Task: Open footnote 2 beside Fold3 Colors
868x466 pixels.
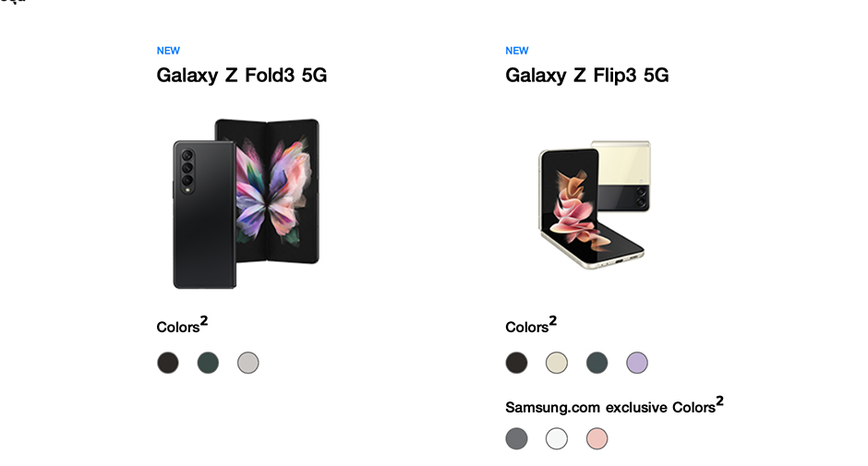Action: click(204, 321)
